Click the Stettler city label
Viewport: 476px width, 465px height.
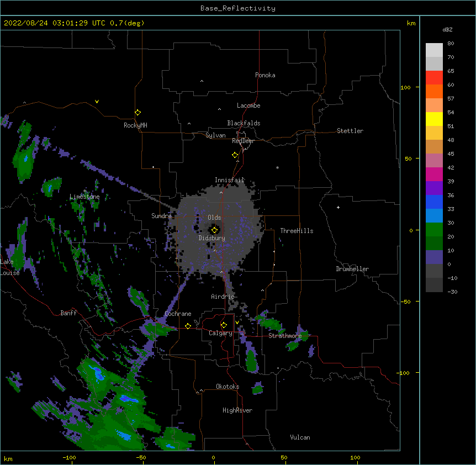[x=350, y=131]
